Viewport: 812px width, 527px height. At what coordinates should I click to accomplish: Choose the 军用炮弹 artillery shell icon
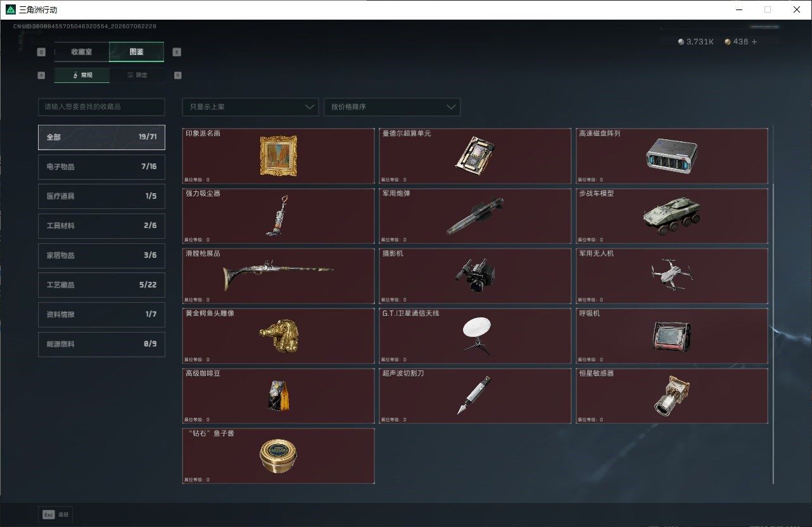[x=475, y=216]
